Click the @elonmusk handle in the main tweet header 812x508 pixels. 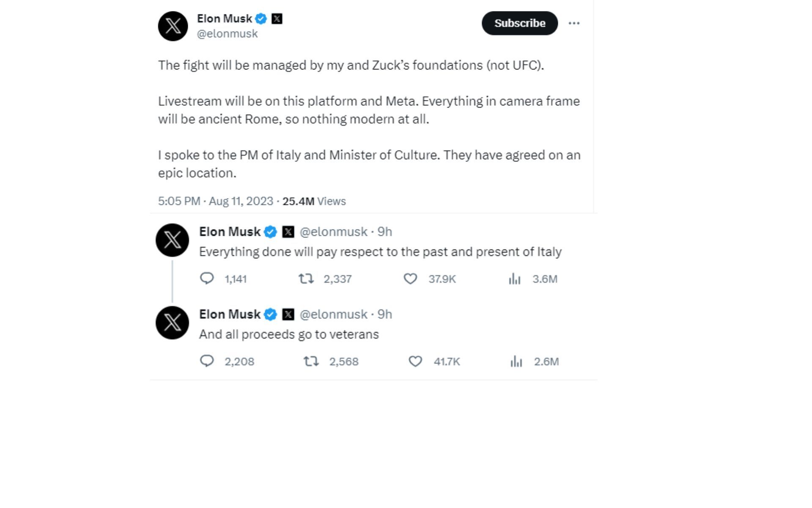[x=227, y=34]
